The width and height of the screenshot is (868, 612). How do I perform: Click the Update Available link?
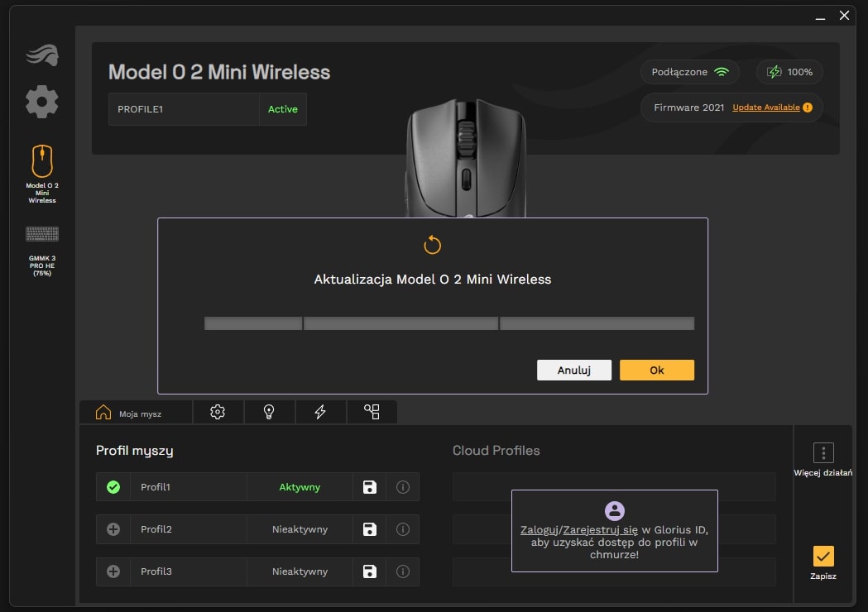[766, 108]
